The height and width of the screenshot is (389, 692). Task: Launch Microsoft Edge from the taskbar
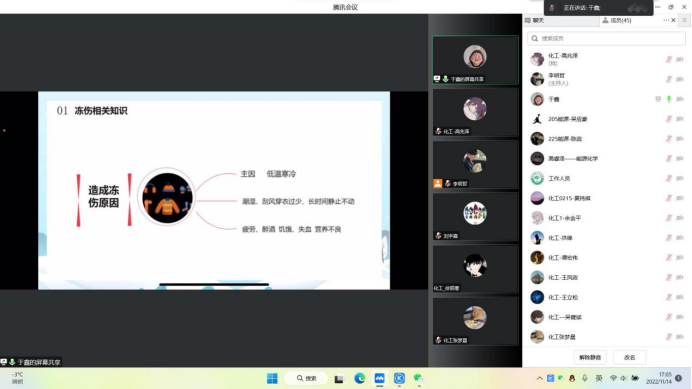coord(360,378)
